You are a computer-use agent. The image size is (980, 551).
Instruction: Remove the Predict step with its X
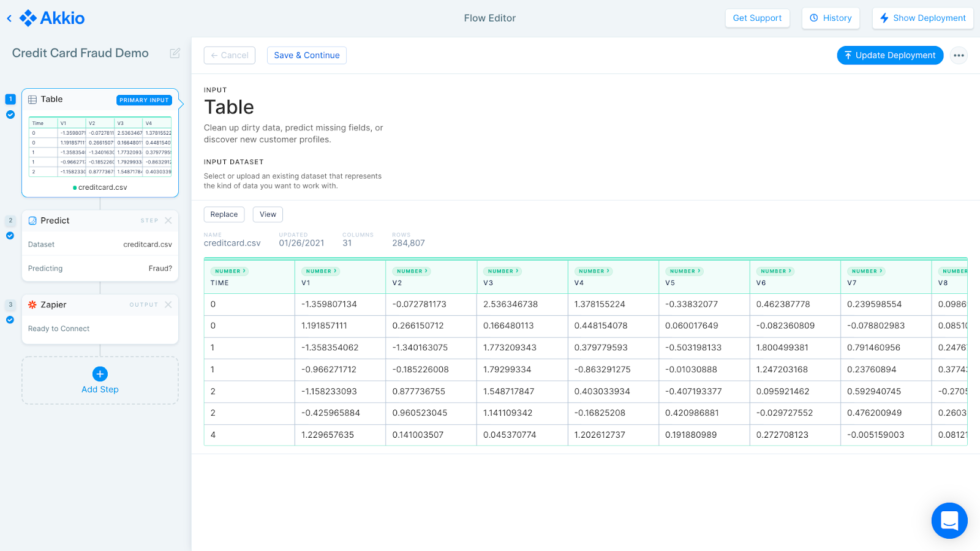[x=169, y=220]
